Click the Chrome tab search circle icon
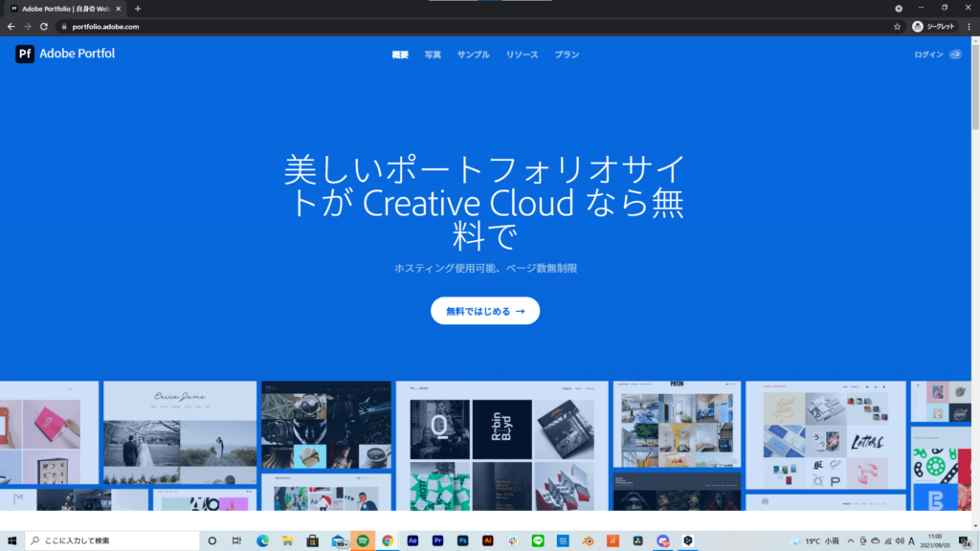Viewport: 980px width, 551px height. pyautogui.click(x=898, y=9)
